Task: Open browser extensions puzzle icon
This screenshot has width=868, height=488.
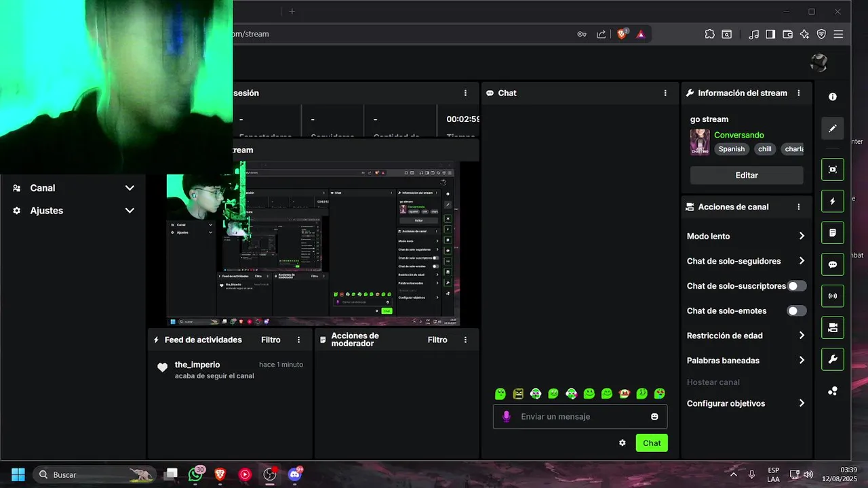Action: click(x=710, y=34)
